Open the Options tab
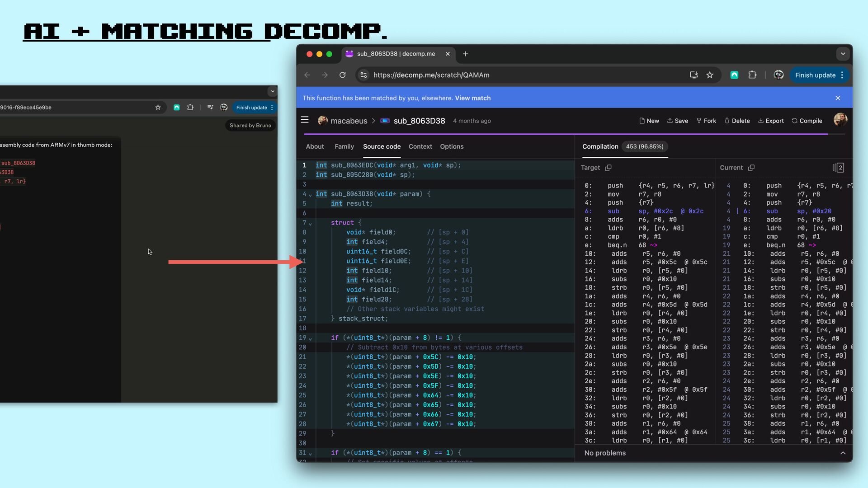Screen dimensions: 868x488 [452, 146]
